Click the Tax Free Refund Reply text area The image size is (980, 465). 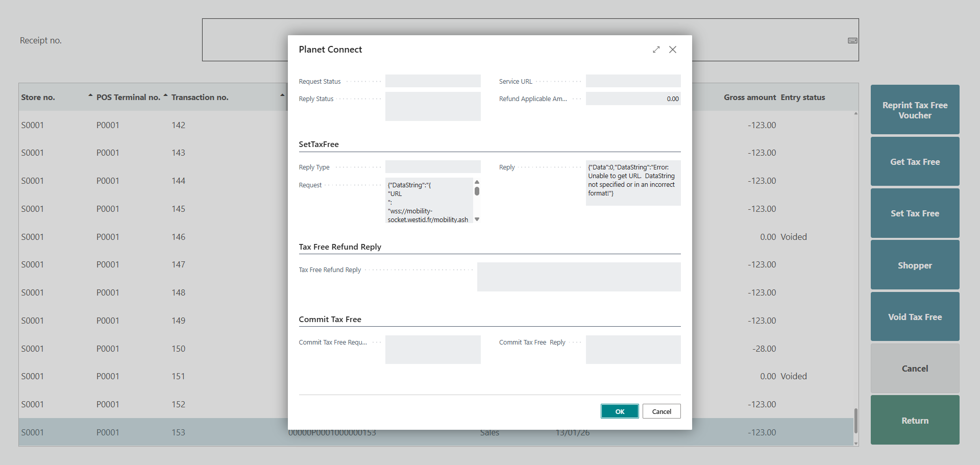[578, 277]
